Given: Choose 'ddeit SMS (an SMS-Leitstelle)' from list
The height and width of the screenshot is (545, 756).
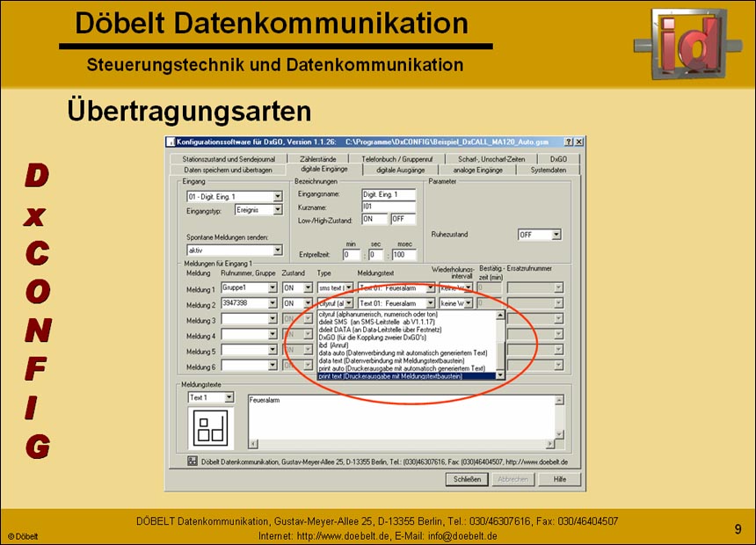Looking at the screenshot, I should [406, 323].
